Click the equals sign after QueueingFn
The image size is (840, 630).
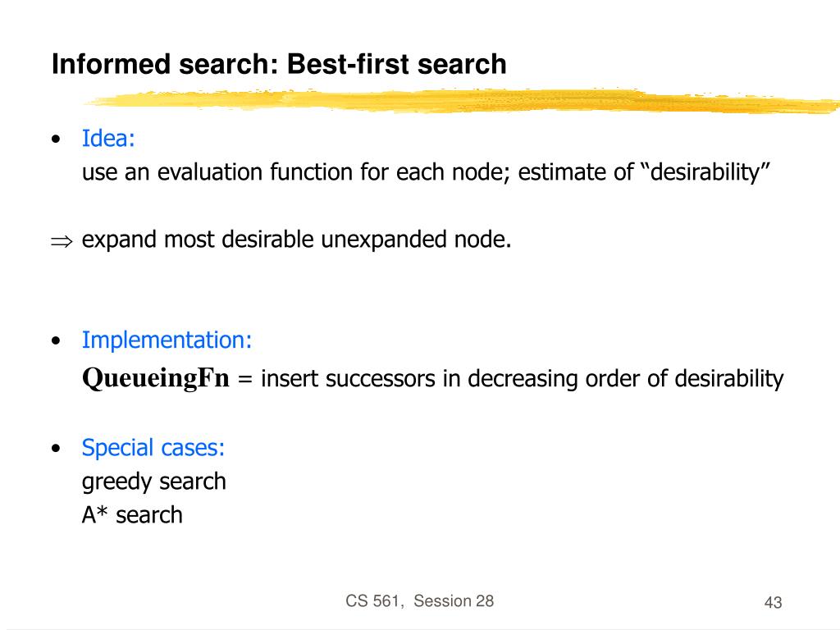click(244, 379)
